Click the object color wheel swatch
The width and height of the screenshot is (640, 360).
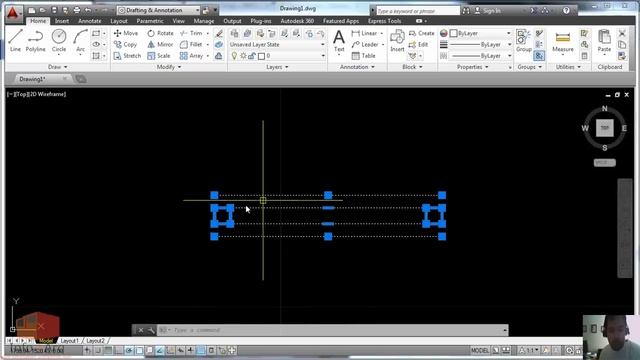pos(444,33)
